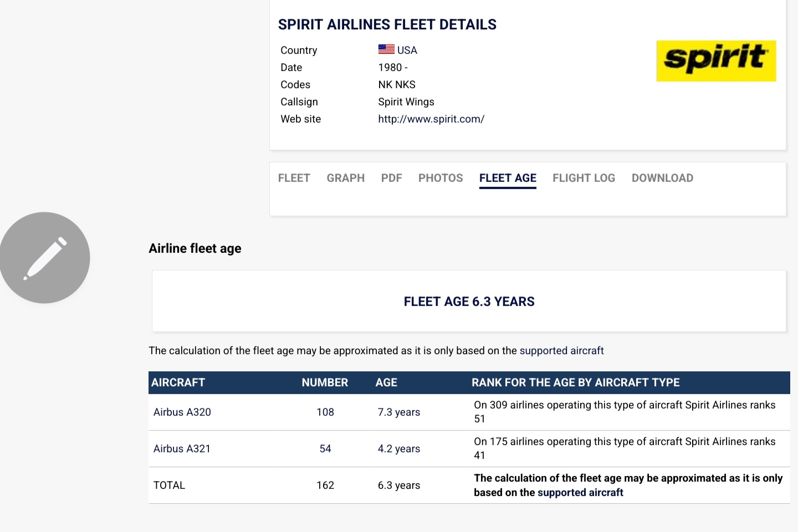Click the NUMBER column header
798x532 pixels.
click(x=325, y=382)
